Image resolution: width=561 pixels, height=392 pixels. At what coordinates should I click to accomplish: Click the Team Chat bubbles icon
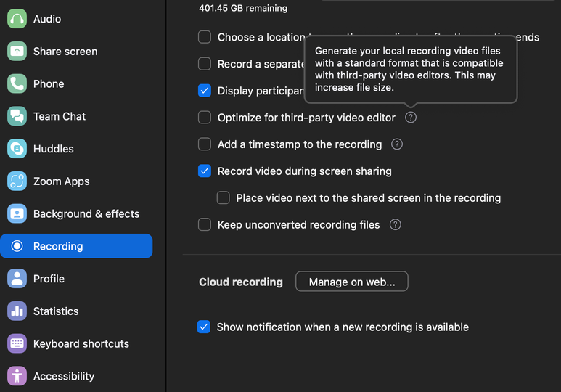pyautogui.click(x=17, y=116)
